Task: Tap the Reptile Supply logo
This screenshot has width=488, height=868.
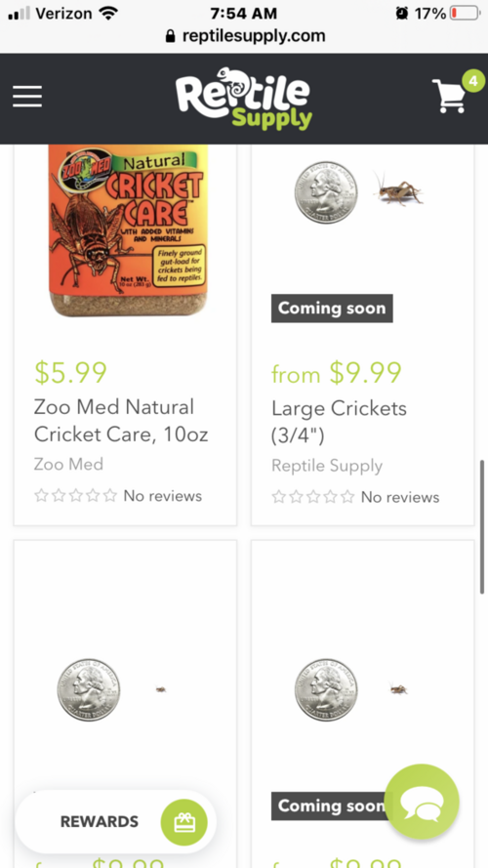Action: 243,99
